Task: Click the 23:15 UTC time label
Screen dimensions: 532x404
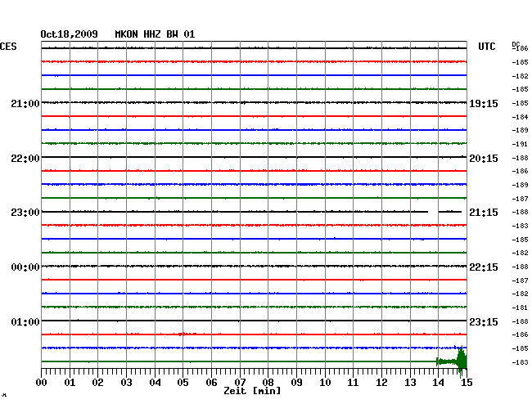Action: (484, 321)
